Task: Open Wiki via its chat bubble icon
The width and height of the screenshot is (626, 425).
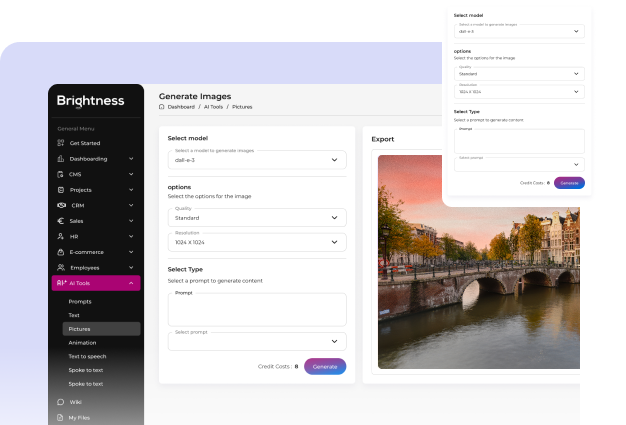Action: [61, 402]
